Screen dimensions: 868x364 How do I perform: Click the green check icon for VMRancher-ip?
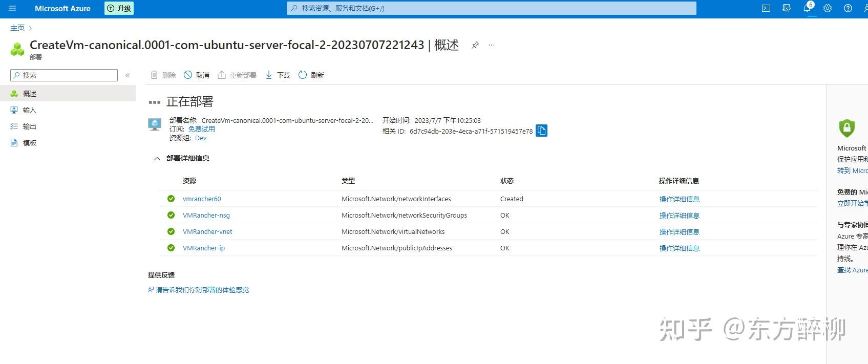point(171,248)
